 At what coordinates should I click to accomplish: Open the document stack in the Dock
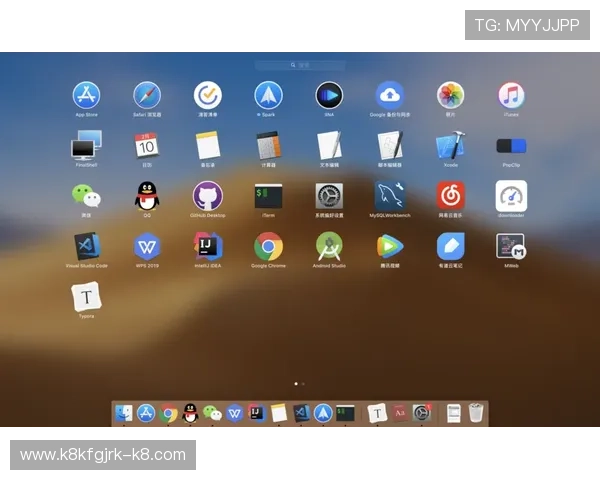click(x=454, y=413)
